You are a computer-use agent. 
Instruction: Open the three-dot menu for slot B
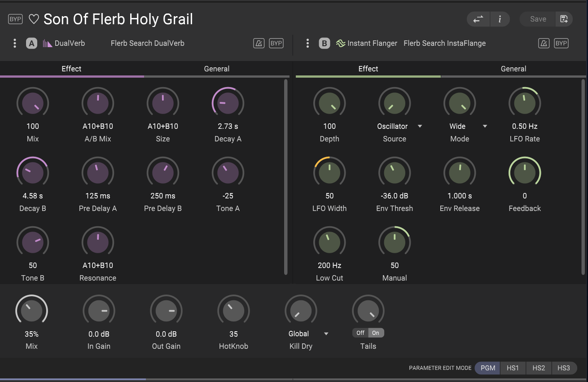(307, 43)
